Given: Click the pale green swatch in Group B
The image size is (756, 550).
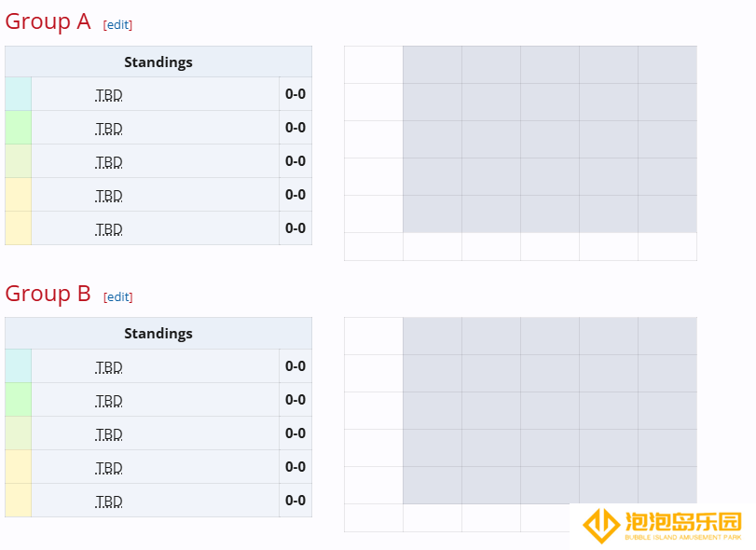Looking at the screenshot, I should tap(19, 433).
